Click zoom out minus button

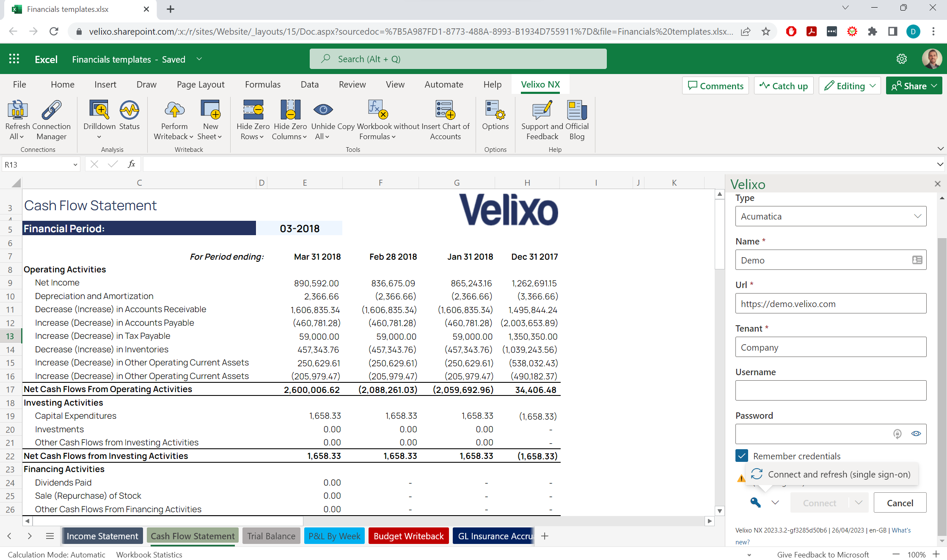click(x=896, y=555)
